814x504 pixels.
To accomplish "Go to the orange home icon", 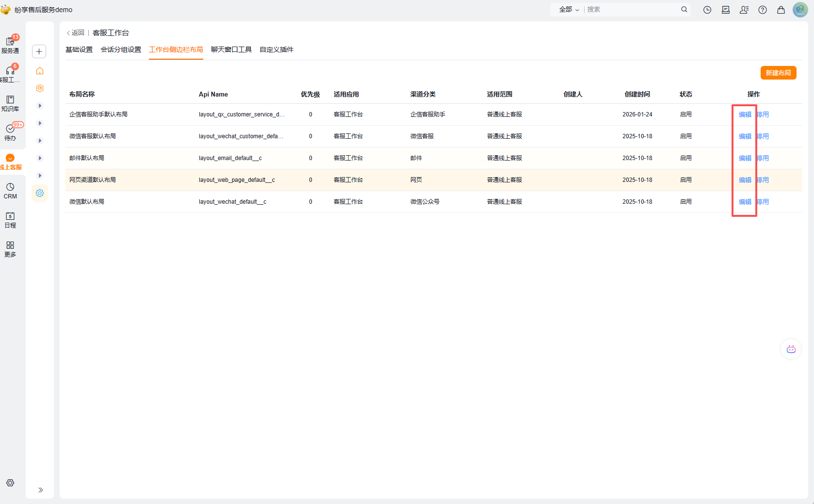I will [40, 71].
